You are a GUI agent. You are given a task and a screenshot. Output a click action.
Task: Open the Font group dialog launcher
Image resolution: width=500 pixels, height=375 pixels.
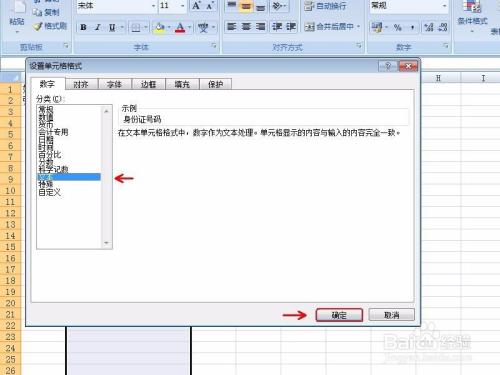(213, 46)
